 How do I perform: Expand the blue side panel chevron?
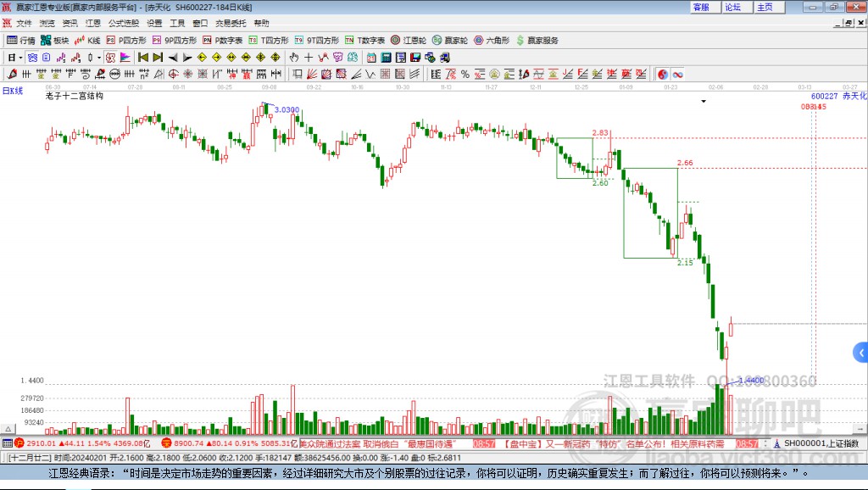(861, 352)
